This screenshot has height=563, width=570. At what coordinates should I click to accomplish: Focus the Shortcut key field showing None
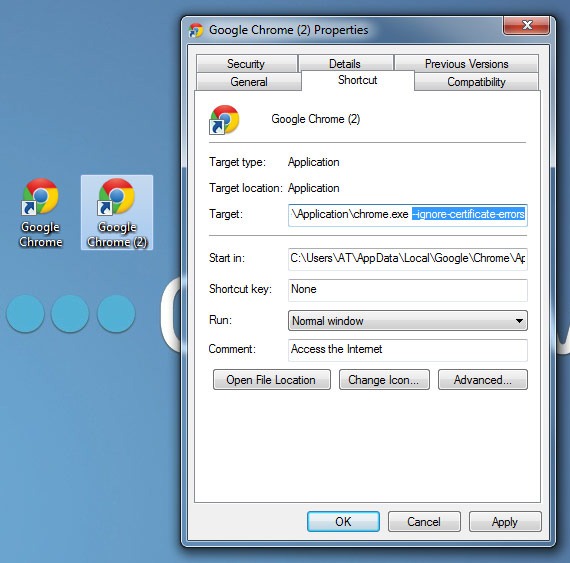pos(408,290)
